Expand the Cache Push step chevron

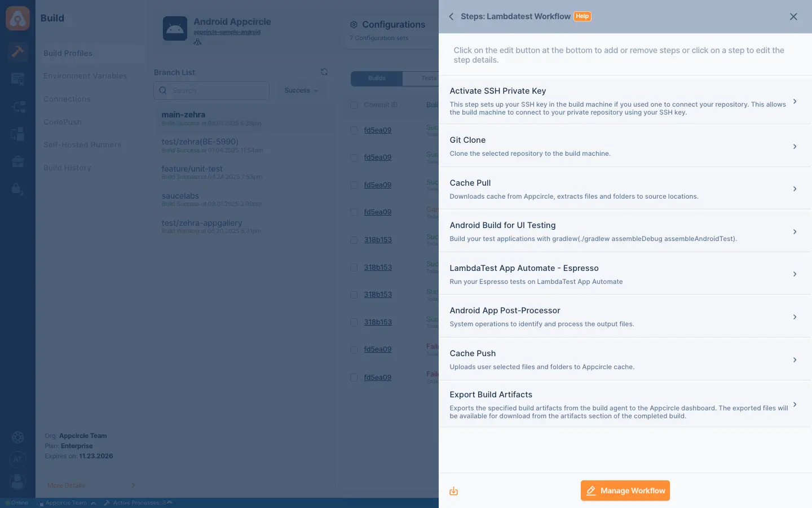795,360
